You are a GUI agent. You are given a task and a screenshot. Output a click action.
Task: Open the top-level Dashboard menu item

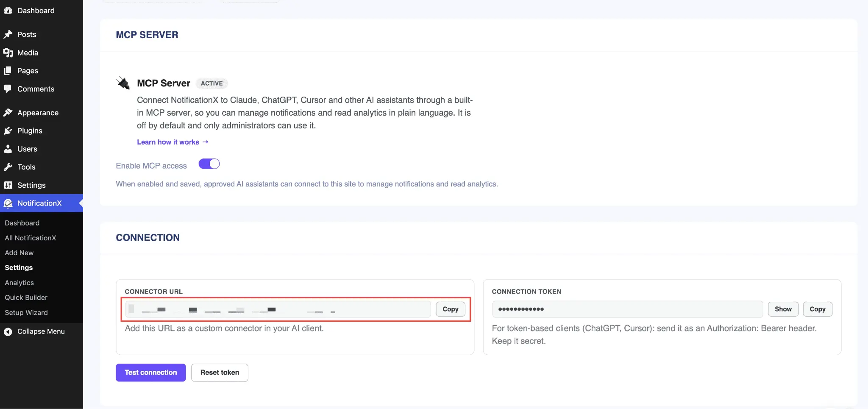tap(42, 11)
